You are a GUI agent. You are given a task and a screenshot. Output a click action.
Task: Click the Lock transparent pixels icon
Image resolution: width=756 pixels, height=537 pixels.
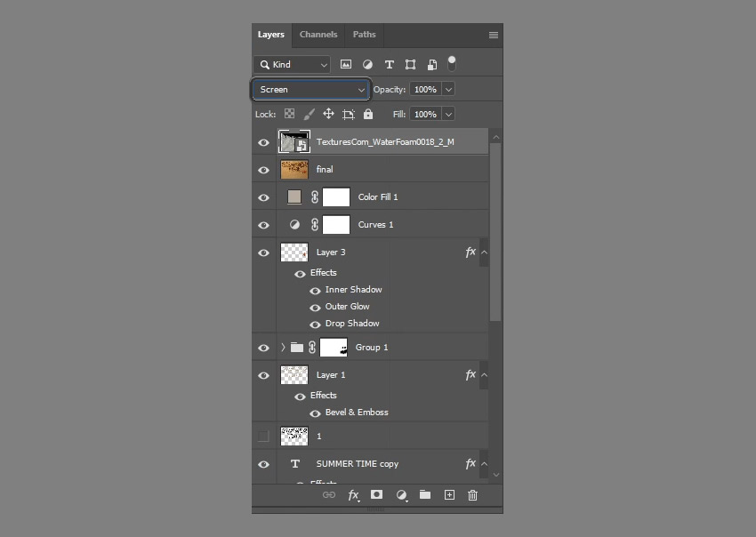click(289, 114)
